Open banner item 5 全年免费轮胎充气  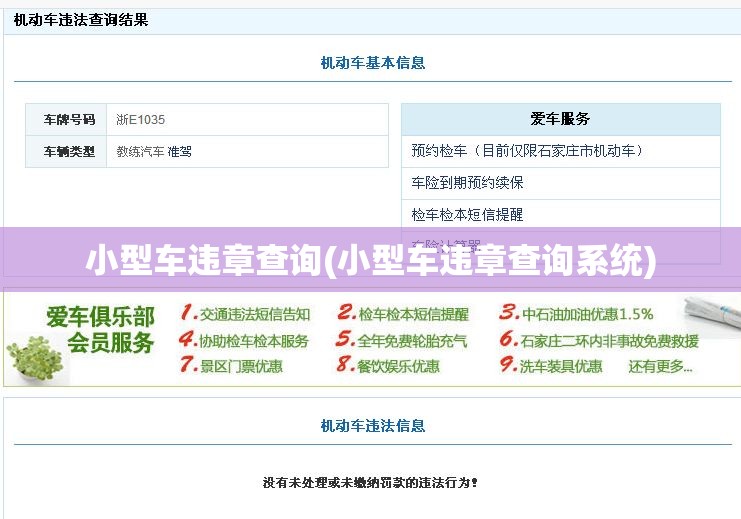pos(401,340)
